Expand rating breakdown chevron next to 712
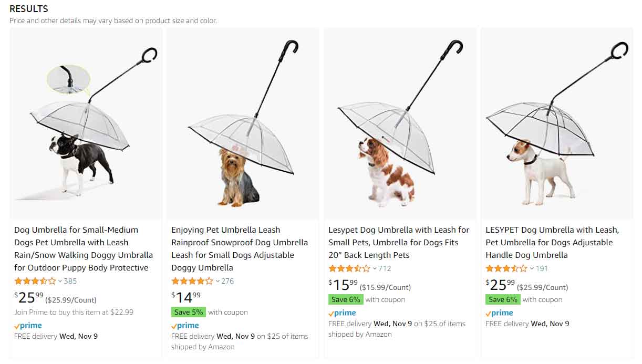This screenshot has height=364, width=642. point(375,268)
